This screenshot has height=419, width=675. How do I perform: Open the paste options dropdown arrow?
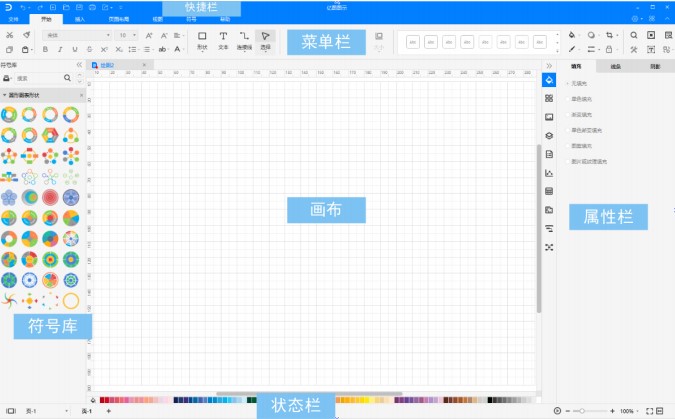pyautogui.click(x=32, y=50)
